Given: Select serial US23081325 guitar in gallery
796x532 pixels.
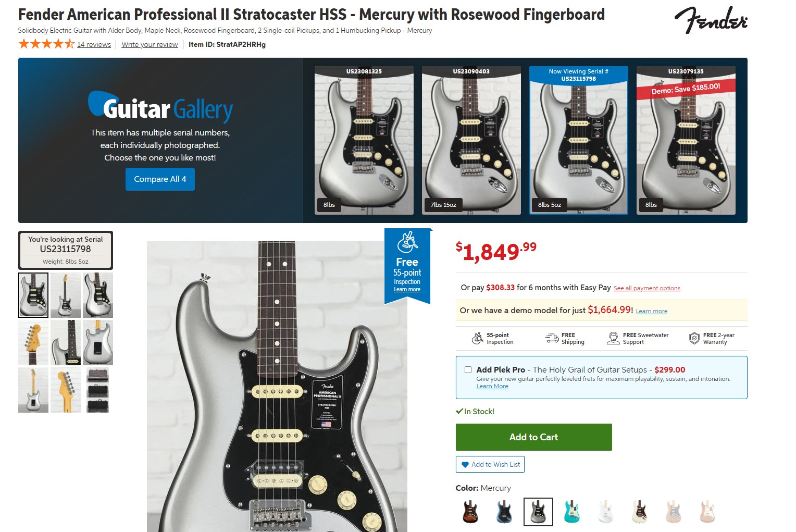Looking at the screenshot, I should [364, 140].
